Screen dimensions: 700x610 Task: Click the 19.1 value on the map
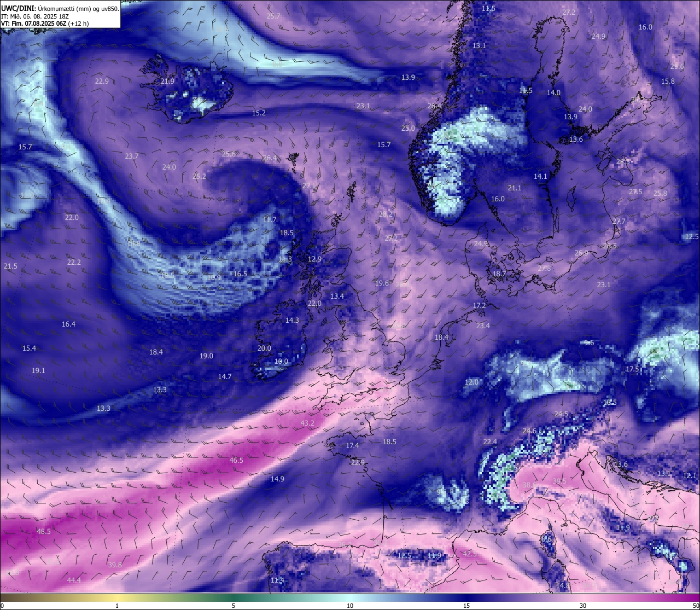(x=38, y=370)
